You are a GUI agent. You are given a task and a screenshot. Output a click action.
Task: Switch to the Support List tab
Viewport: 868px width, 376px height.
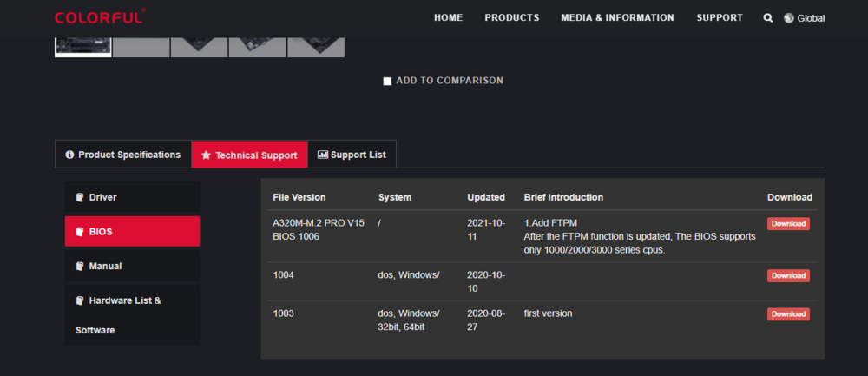[352, 155]
